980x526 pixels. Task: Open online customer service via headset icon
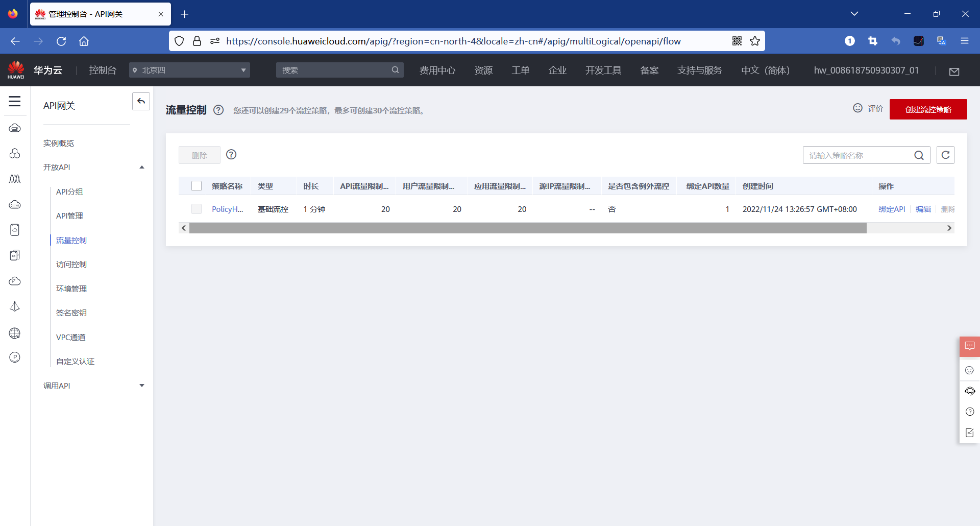pos(970,391)
